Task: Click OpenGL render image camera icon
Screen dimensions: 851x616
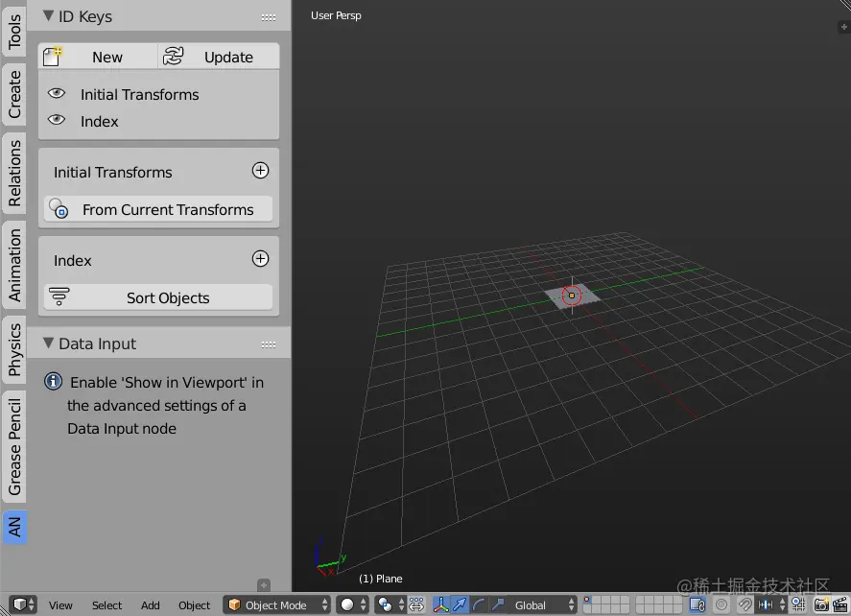Action: 821,604
